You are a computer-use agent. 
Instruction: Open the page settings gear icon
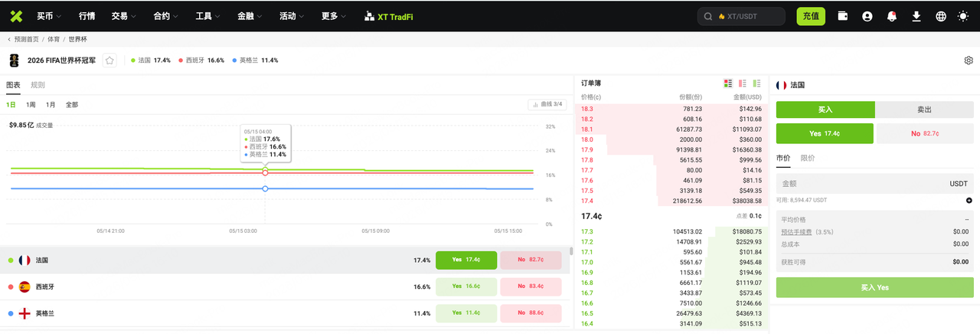[969, 61]
